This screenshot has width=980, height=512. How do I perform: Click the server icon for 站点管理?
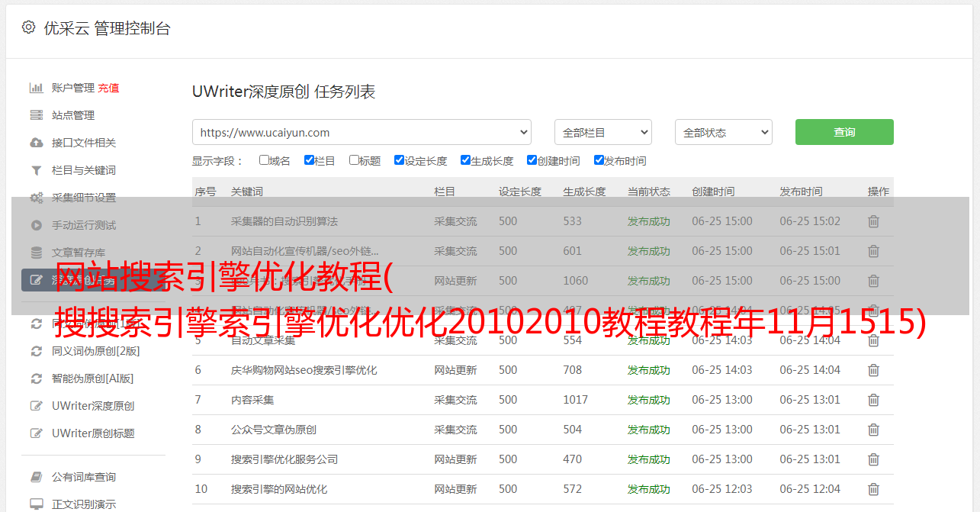tap(36, 115)
